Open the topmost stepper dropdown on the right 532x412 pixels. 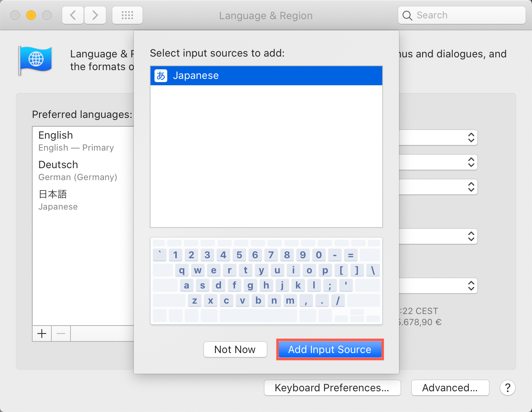(471, 137)
